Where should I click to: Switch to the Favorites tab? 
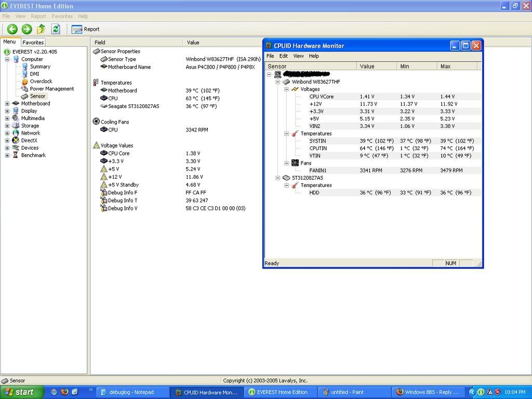(x=33, y=43)
